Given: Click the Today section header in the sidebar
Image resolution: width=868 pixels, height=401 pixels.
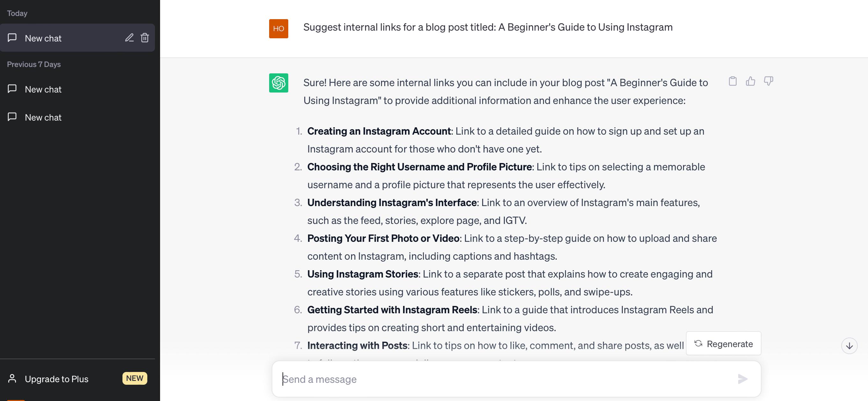Looking at the screenshot, I should (17, 13).
